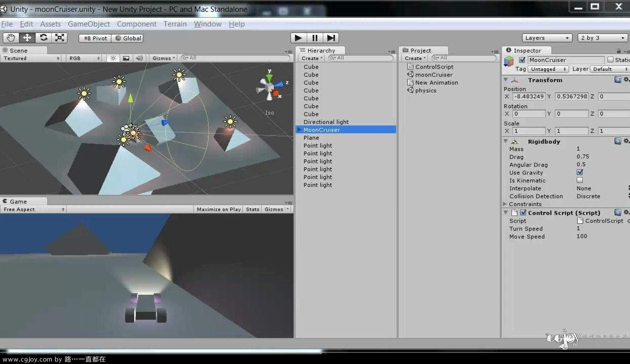The height and width of the screenshot is (364, 630).
Task: Toggle Maximize on Play
Action: 219,209
